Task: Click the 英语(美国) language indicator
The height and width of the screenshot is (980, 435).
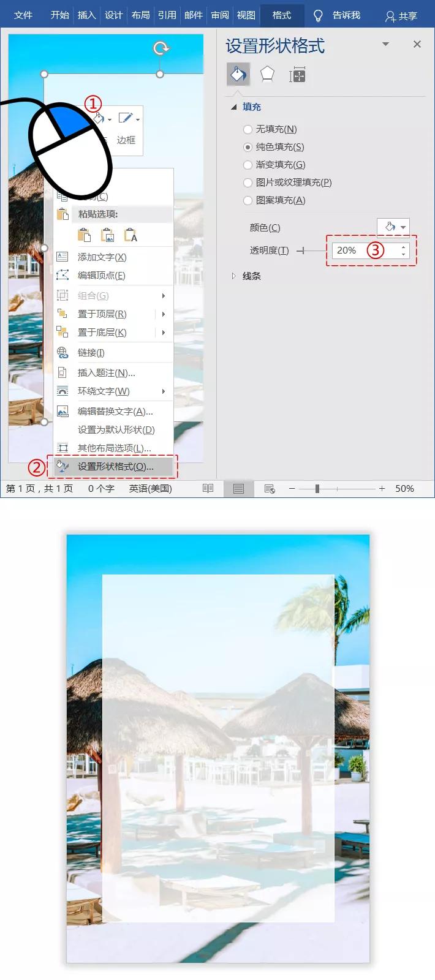Action: [x=150, y=489]
